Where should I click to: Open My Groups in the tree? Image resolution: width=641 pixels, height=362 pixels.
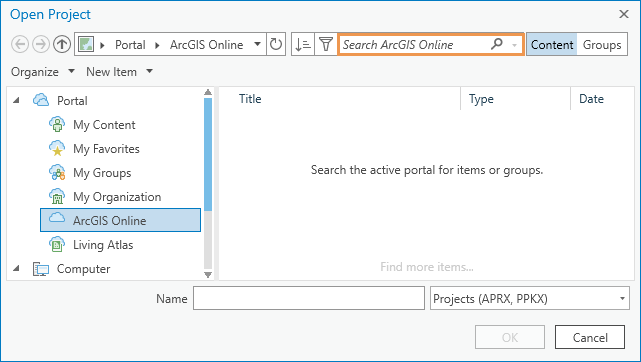click(x=102, y=173)
